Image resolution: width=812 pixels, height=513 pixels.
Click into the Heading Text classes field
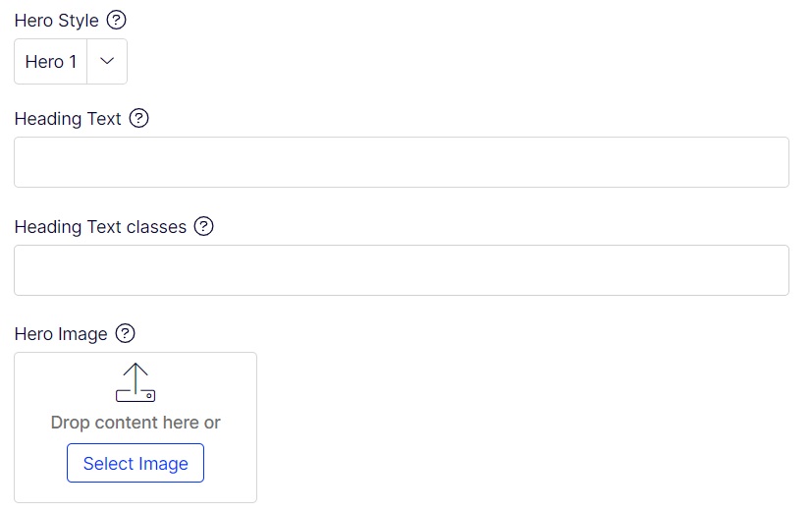click(401, 270)
